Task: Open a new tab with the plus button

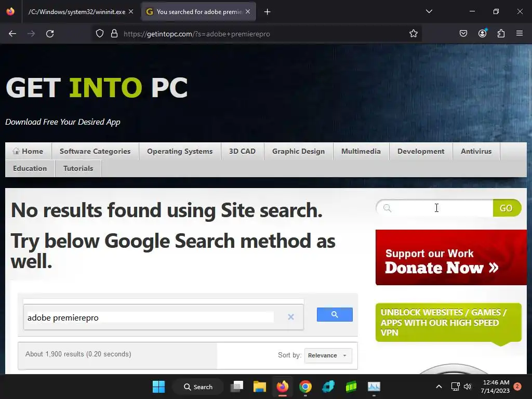Action: [x=268, y=12]
